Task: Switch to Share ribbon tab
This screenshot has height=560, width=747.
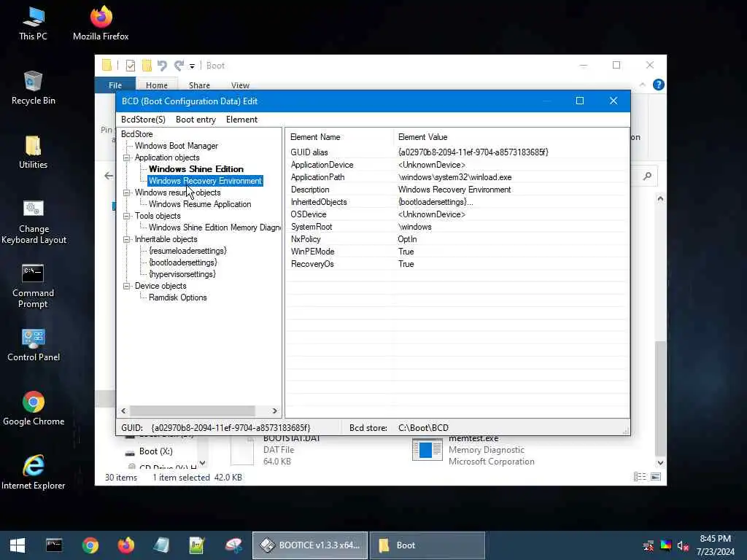Action: pos(199,85)
